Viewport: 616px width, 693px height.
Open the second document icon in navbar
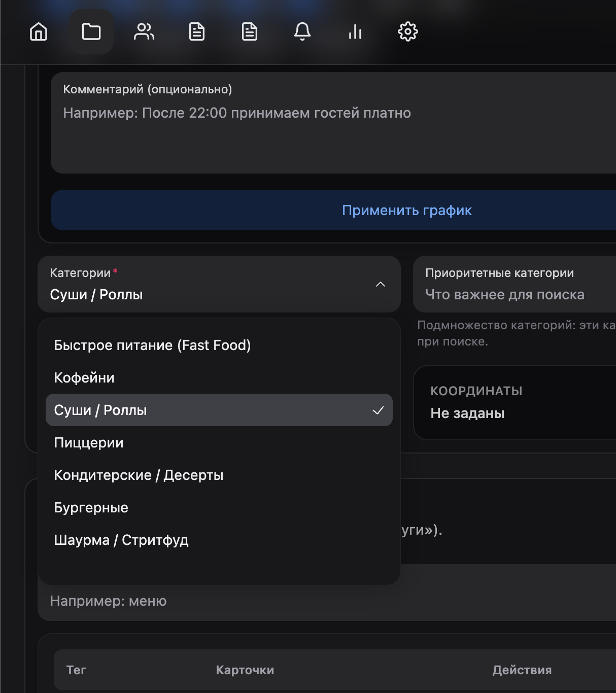(x=249, y=31)
